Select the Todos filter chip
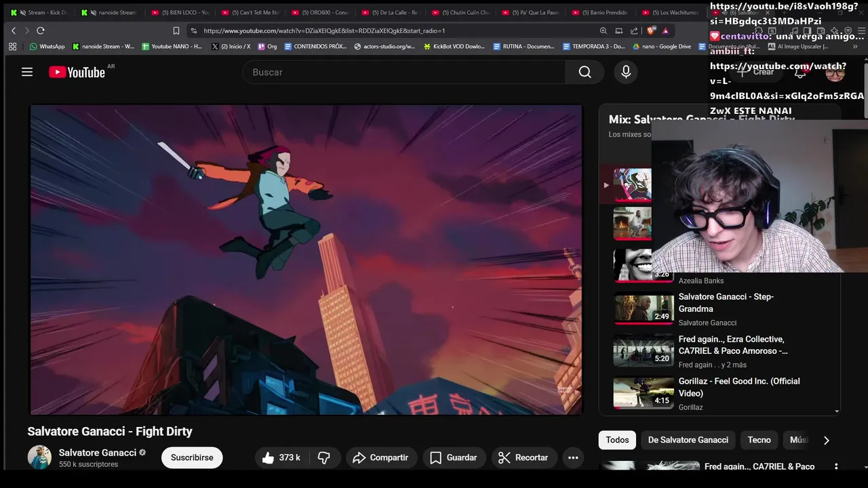The height and width of the screenshot is (488, 868). [617, 440]
